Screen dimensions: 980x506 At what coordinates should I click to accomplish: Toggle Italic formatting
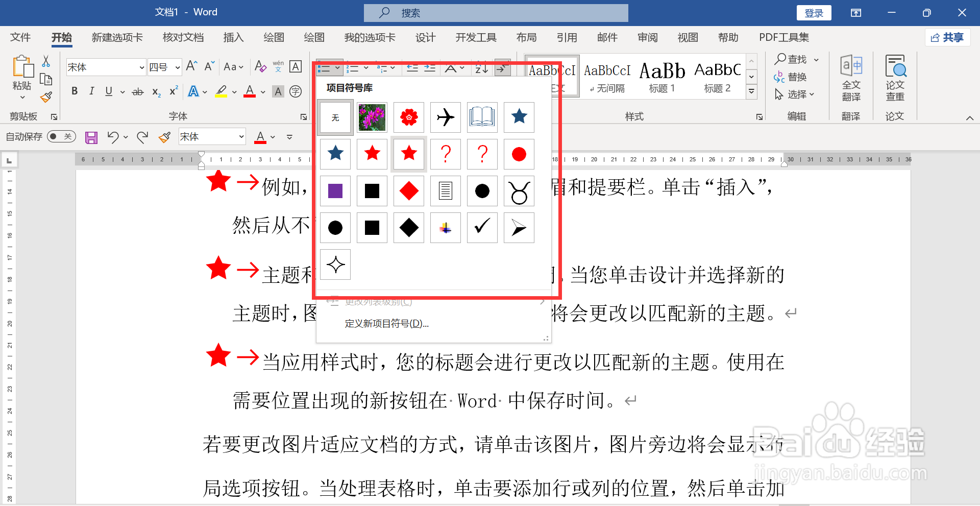point(92,91)
